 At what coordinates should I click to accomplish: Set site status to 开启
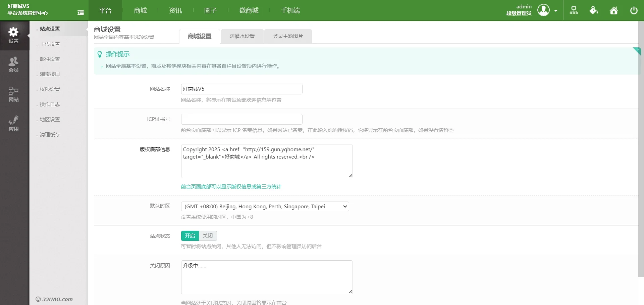pos(190,236)
